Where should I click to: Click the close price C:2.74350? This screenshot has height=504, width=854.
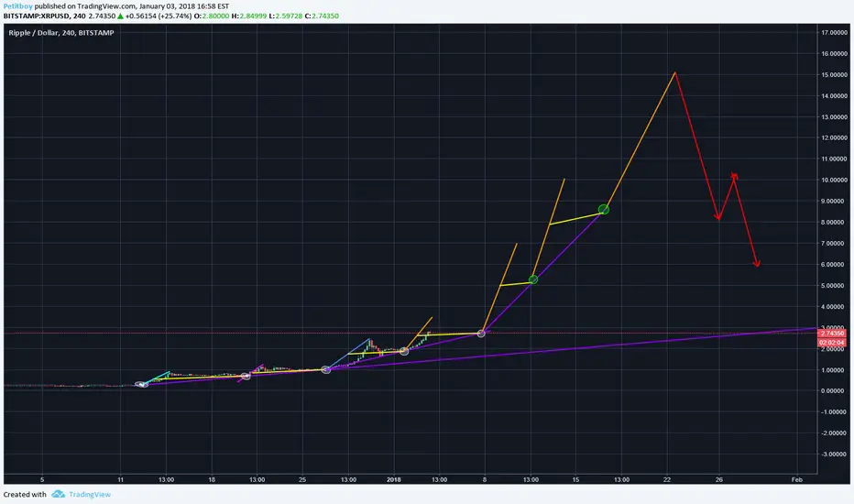[322, 16]
